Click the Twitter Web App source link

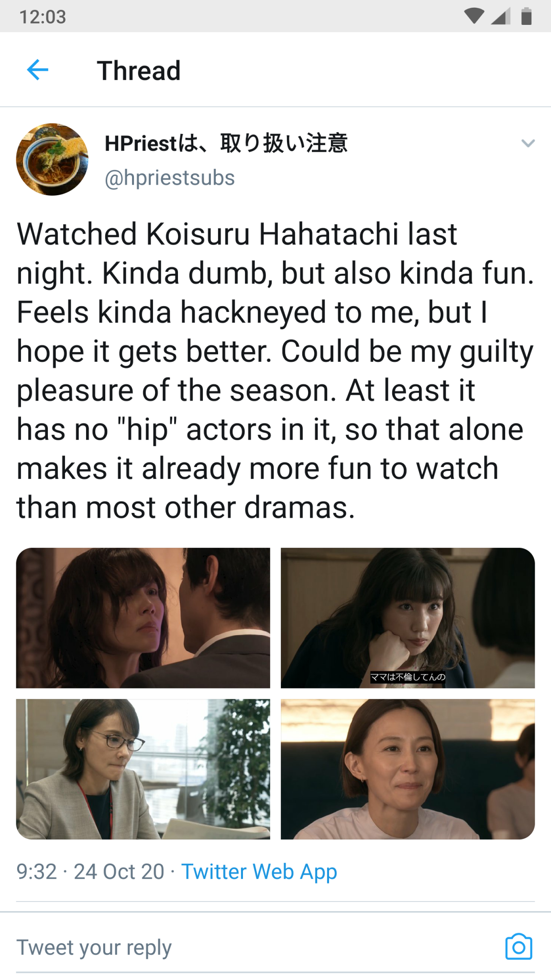[x=259, y=871]
